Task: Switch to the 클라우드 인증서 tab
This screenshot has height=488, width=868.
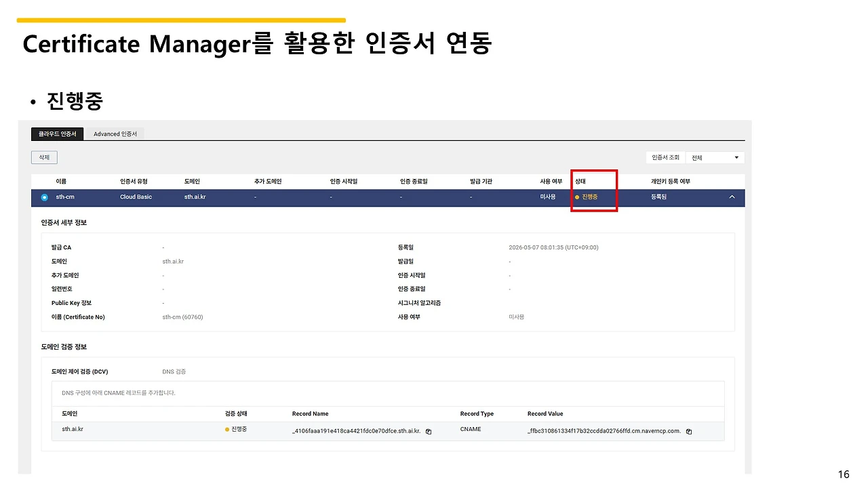Action: pyautogui.click(x=58, y=134)
